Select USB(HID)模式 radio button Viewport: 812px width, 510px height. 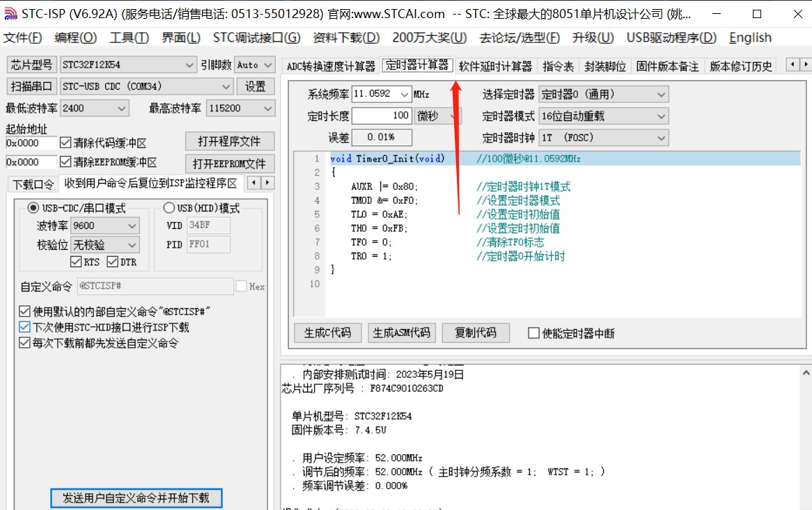pyautogui.click(x=169, y=208)
